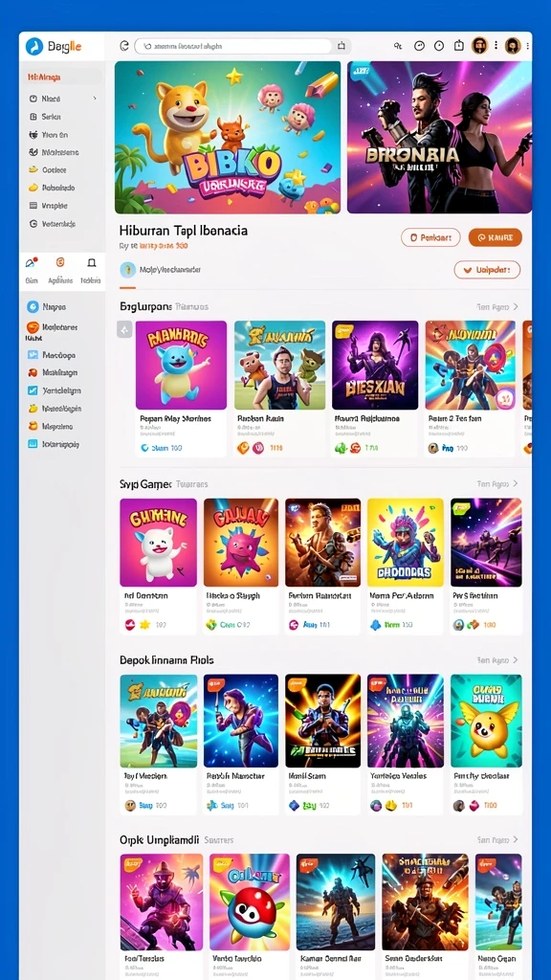Click the blue drop icon under Phdondas card
The height and width of the screenshot is (980, 551).
[375, 624]
